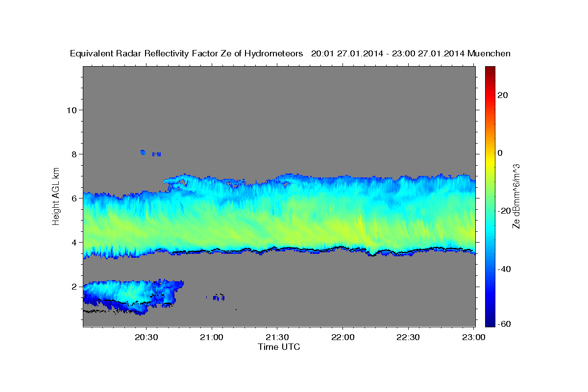
Task: Click the height tick label 8
Action: coord(74,154)
